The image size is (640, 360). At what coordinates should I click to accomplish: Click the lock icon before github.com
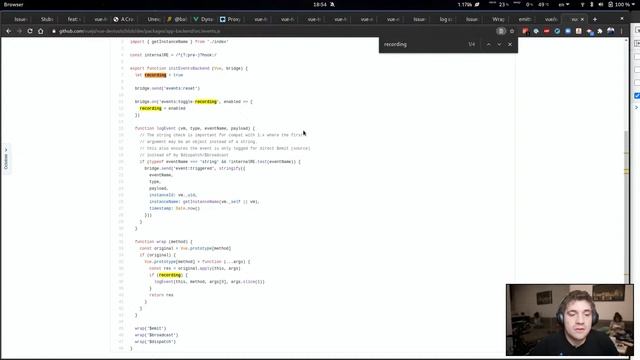pyautogui.click(x=54, y=31)
